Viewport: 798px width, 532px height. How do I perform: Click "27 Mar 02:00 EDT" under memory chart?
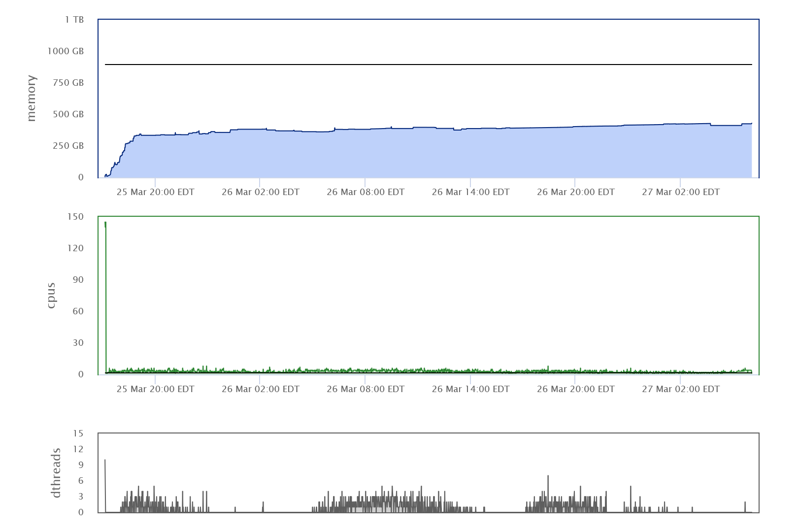click(x=681, y=192)
